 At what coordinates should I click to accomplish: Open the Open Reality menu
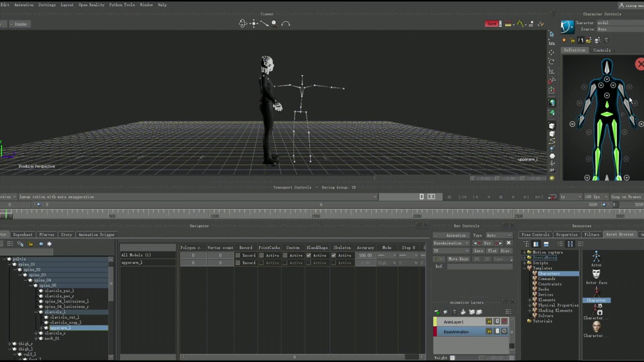[91, 5]
